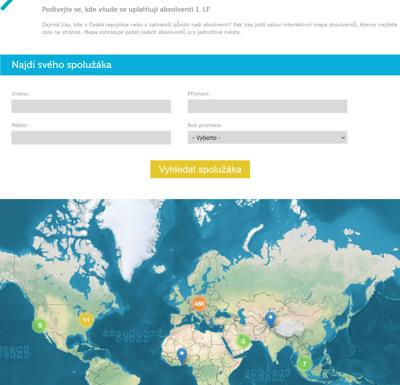Click the Vyhledat spolužáka button

tap(200, 169)
